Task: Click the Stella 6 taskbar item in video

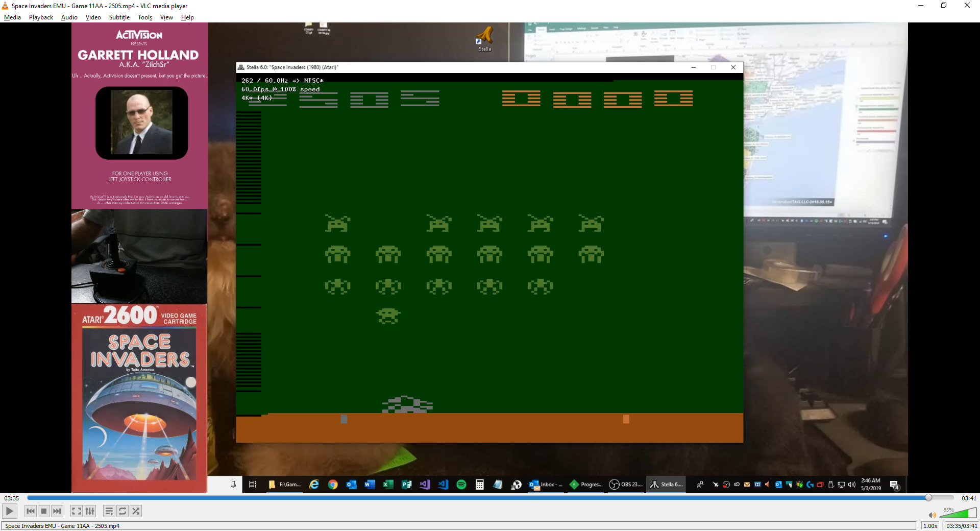Action: pos(666,485)
